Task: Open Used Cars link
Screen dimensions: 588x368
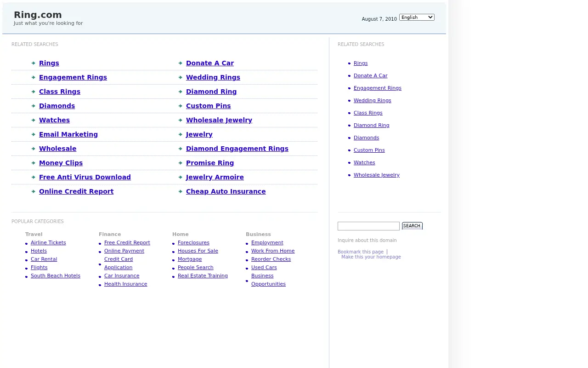Action: point(264,267)
